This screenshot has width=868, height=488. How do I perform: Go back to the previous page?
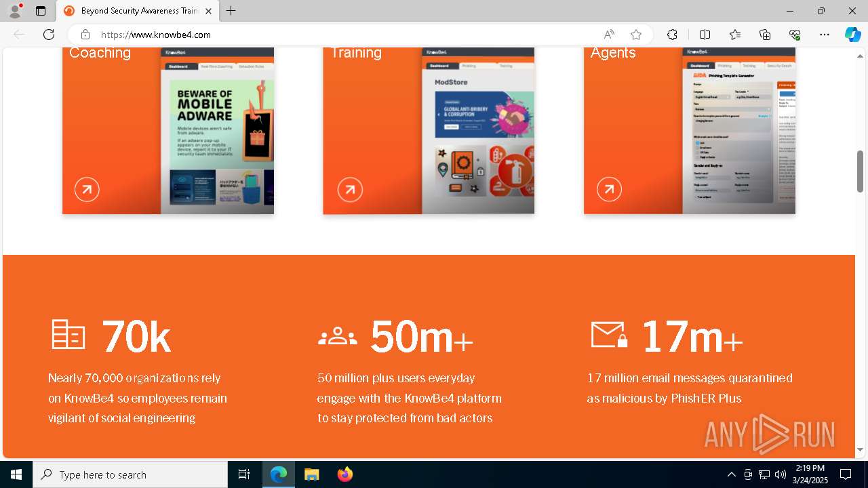click(19, 35)
